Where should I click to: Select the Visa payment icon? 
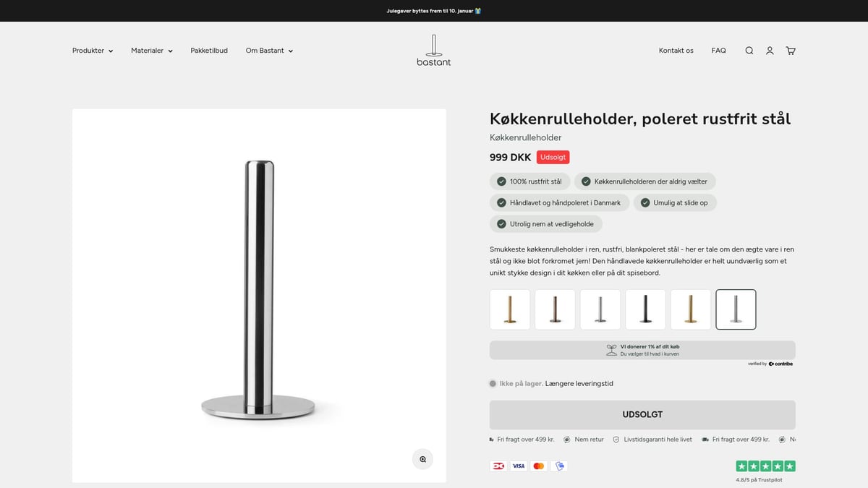point(518,466)
